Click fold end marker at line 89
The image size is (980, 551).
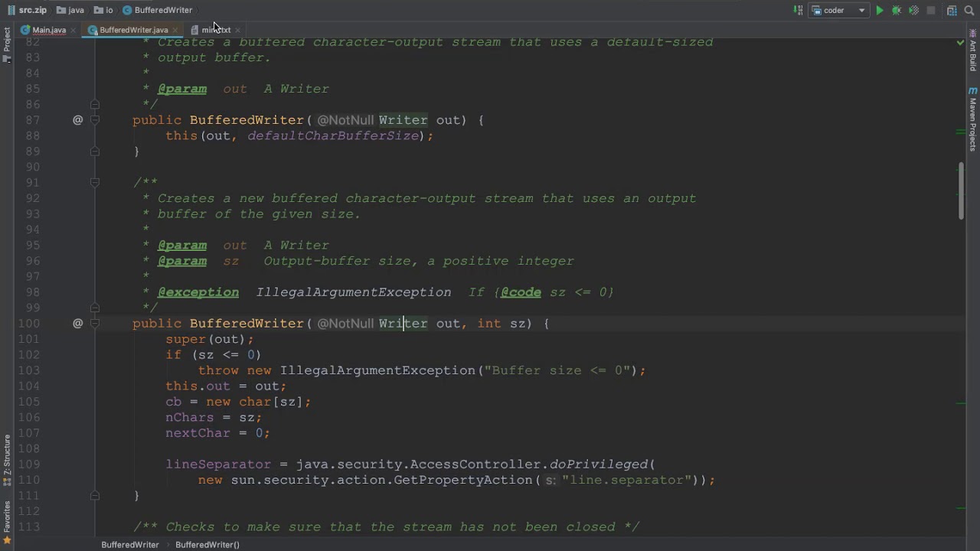[95, 152]
